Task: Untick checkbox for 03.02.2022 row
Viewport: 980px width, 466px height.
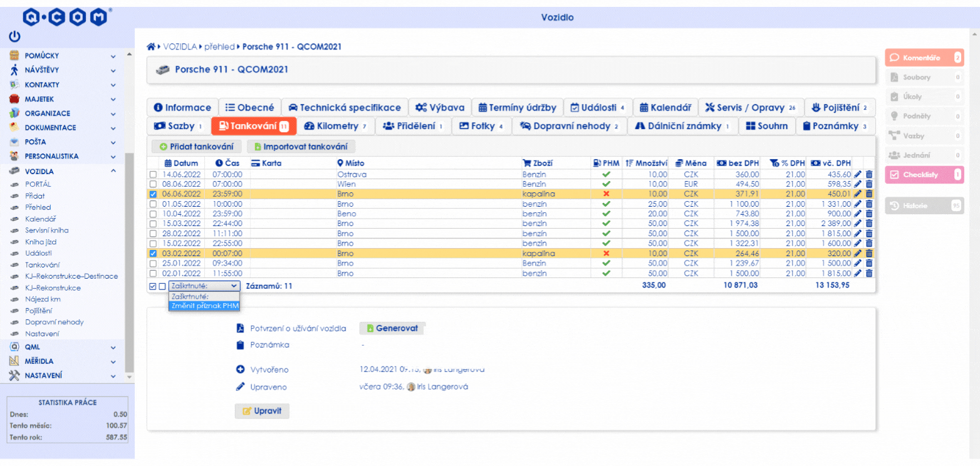Action: [153, 254]
